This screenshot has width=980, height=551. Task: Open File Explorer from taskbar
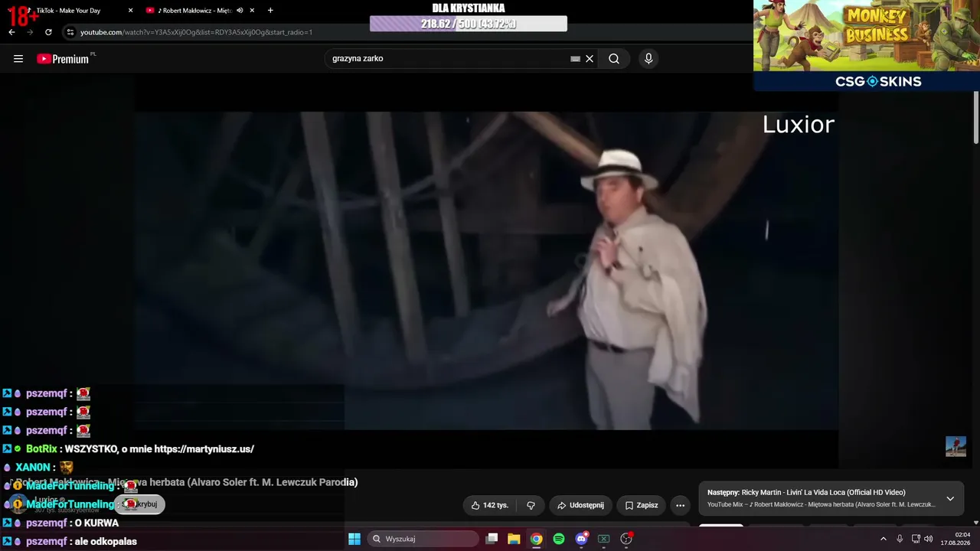(x=514, y=539)
